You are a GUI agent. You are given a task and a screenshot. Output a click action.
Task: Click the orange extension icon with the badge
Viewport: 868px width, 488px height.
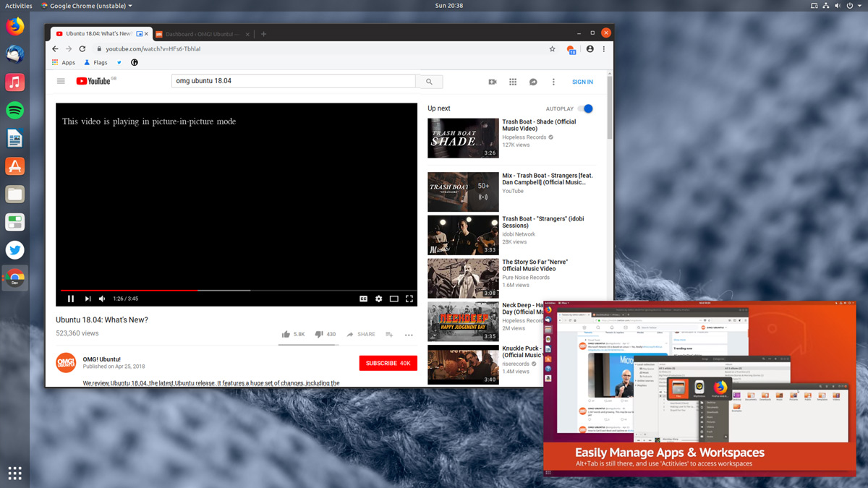click(571, 49)
